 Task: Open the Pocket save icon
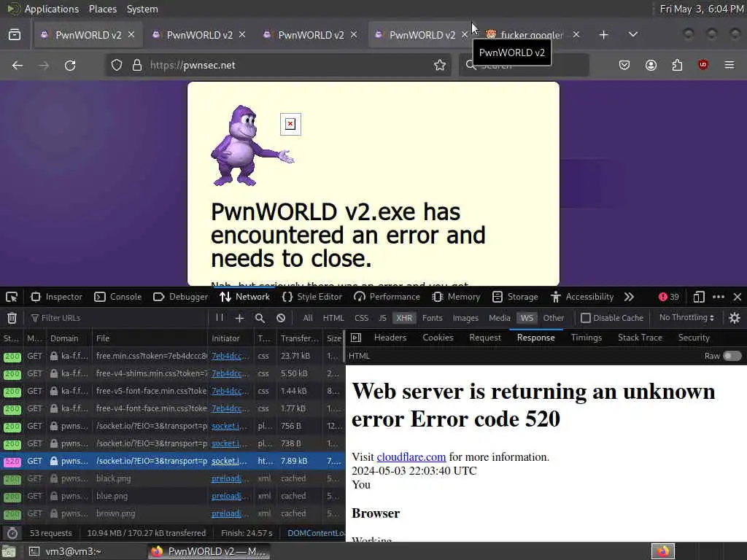[624, 65]
